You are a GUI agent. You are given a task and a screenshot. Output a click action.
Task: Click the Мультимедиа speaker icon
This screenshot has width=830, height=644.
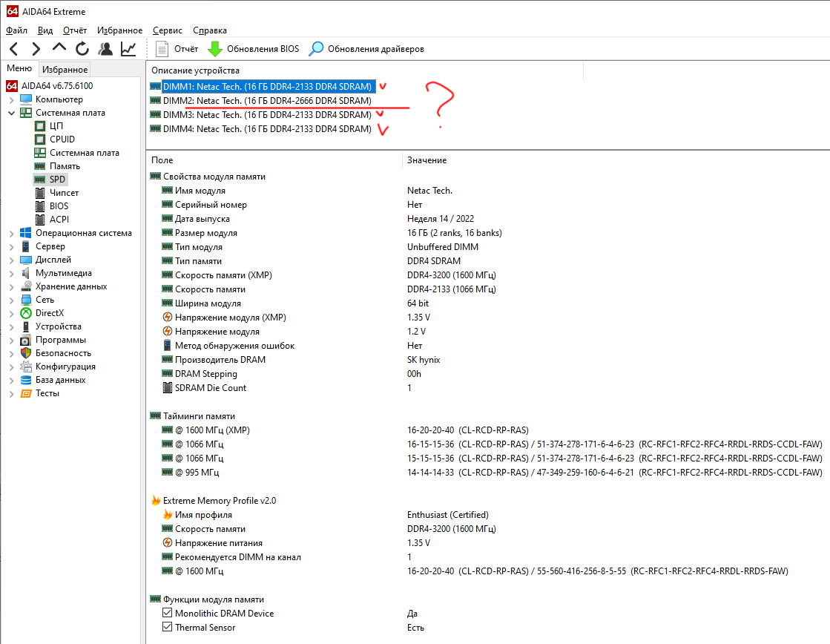[26, 273]
